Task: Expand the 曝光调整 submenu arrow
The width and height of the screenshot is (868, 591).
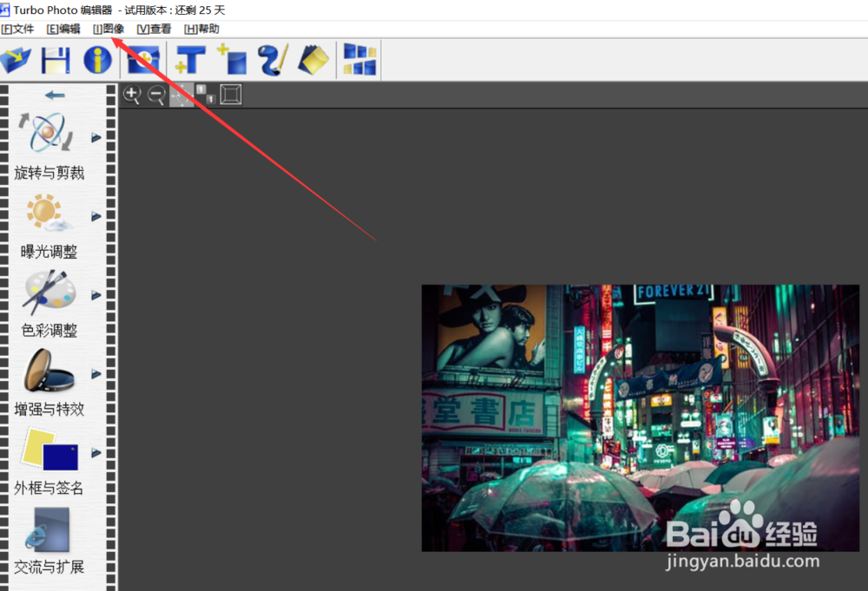Action: tap(96, 216)
